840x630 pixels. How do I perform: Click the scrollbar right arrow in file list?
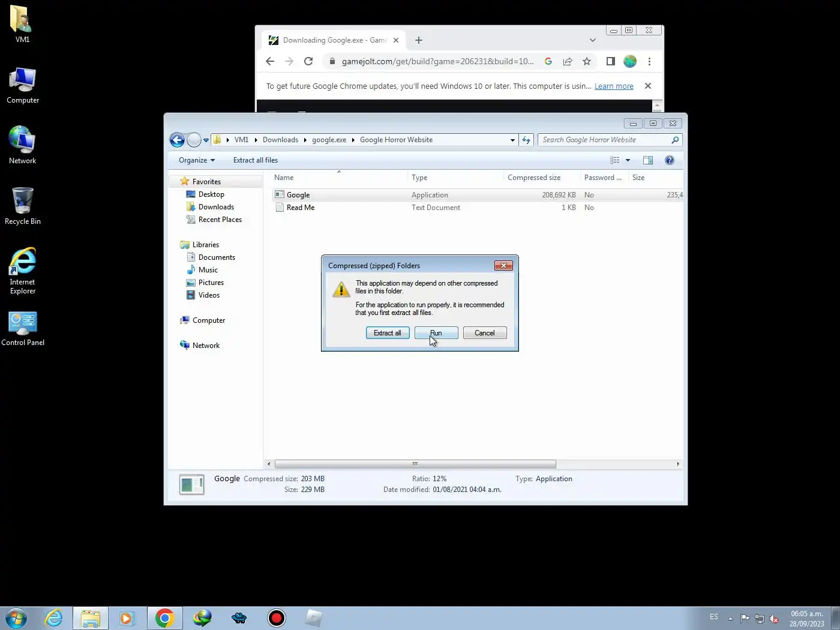coord(678,464)
